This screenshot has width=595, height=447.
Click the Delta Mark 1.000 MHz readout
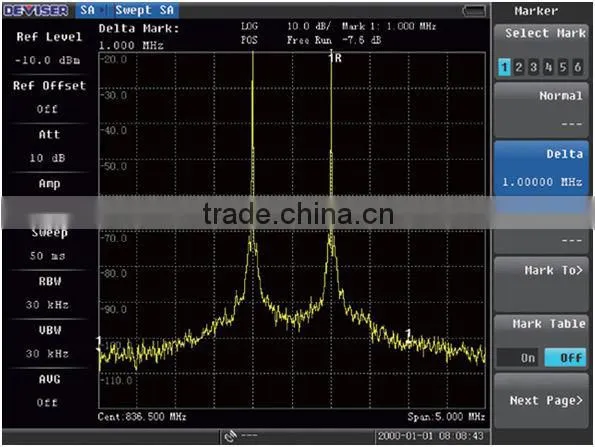click(x=139, y=37)
